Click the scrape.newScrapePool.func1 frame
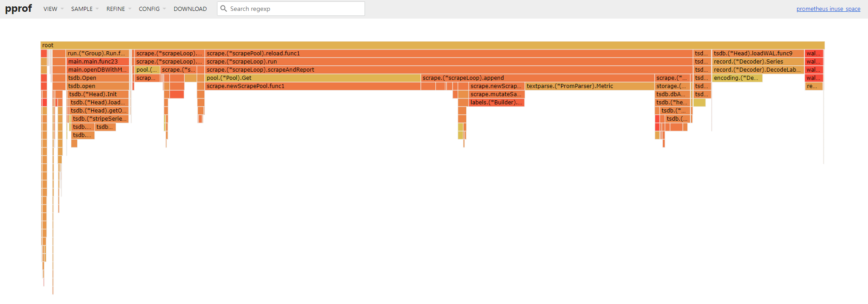Screen dimensions: 868x304 click(x=313, y=86)
